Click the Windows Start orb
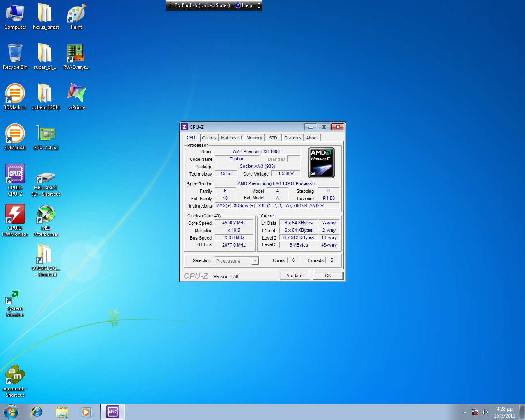 point(11,412)
